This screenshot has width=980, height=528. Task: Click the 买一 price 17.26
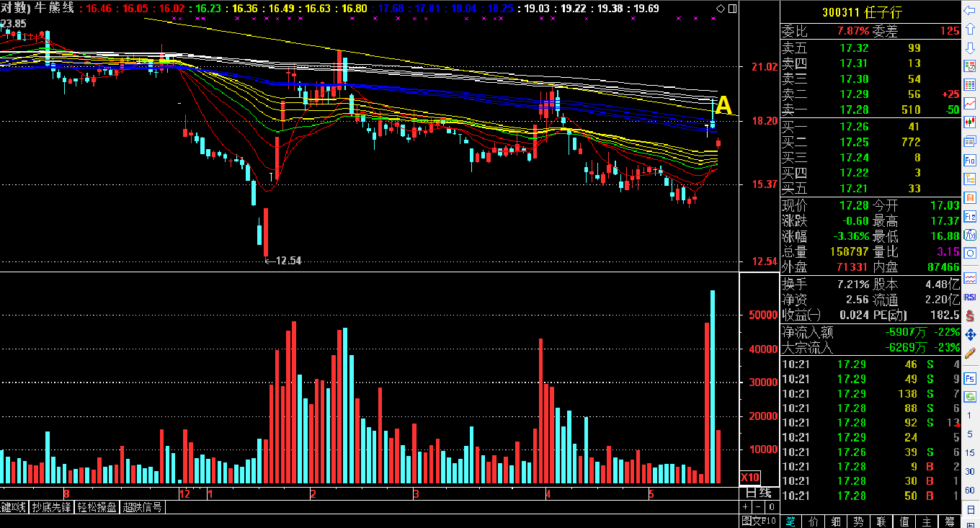click(x=854, y=127)
